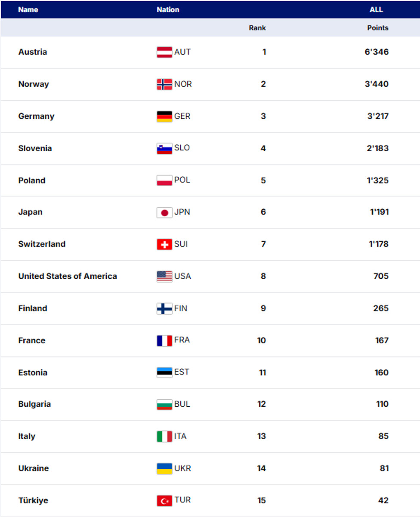Click the Finland flag icon
Viewport: 420px width, 517px height.
tap(164, 308)
